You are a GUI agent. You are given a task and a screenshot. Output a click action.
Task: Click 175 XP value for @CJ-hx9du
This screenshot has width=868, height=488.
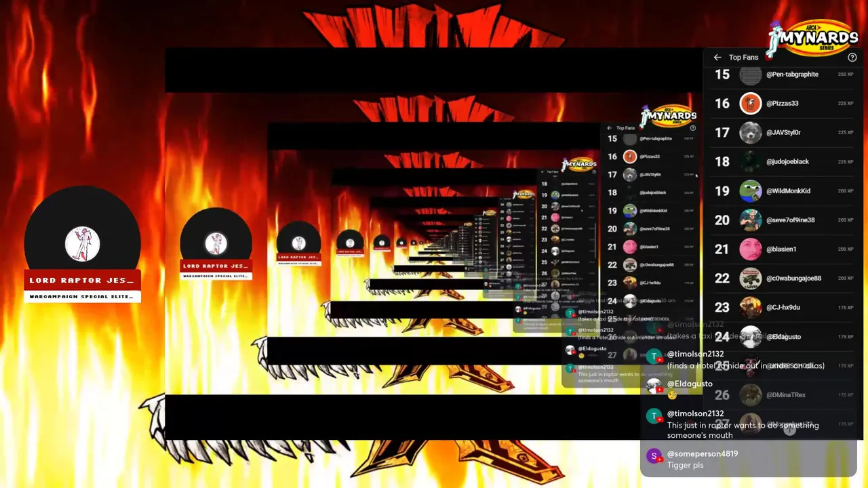[x=846, y=308]
